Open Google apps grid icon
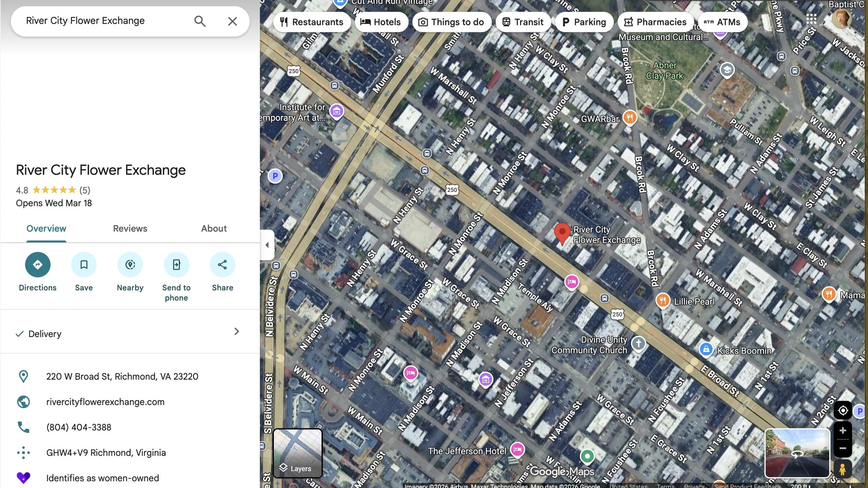Viewport: 868px width, 488px height. pyautogui.click(x=811, y=19)
